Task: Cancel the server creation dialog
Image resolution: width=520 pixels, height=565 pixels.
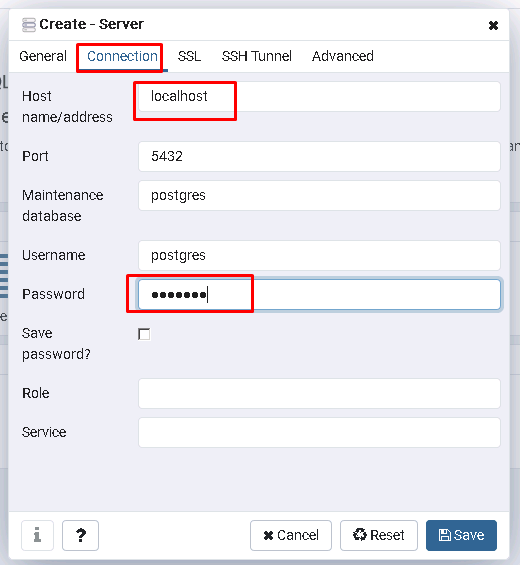Action: 291,535
